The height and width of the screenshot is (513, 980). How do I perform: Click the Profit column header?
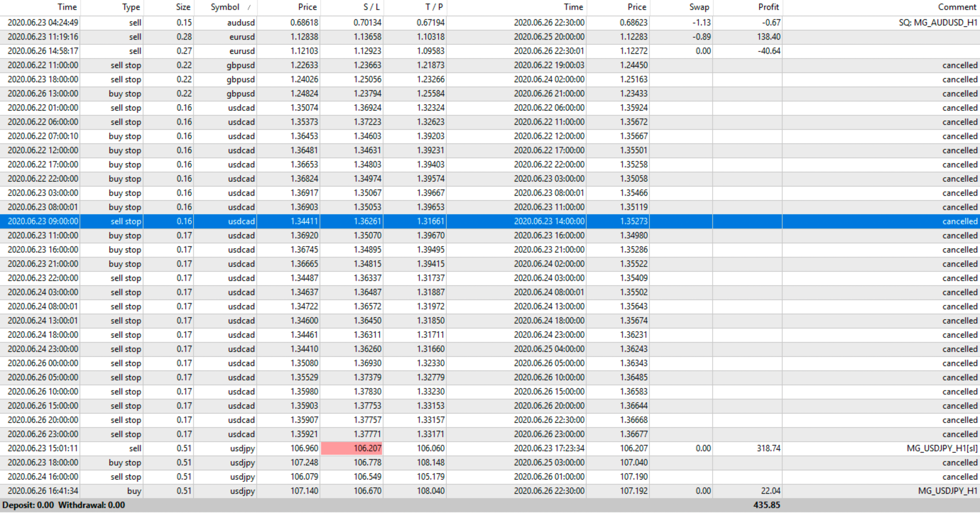click(768, 7)
